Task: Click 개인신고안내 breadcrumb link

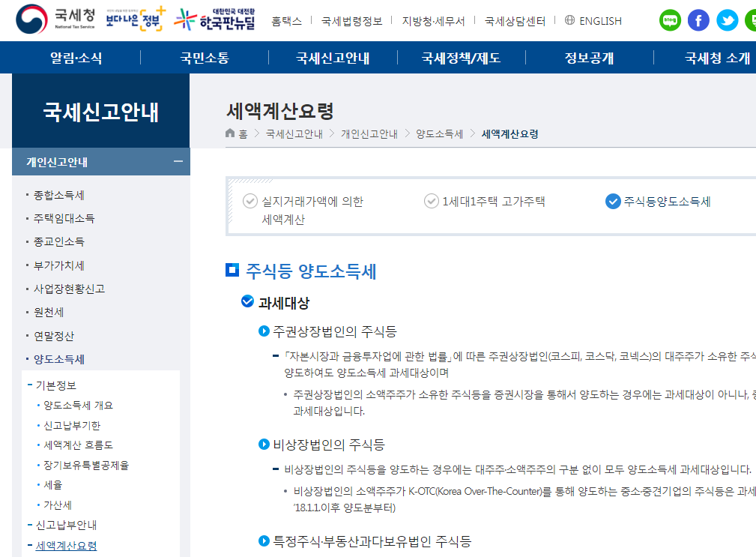Action: pyautogui.click(x=369, y=133)
